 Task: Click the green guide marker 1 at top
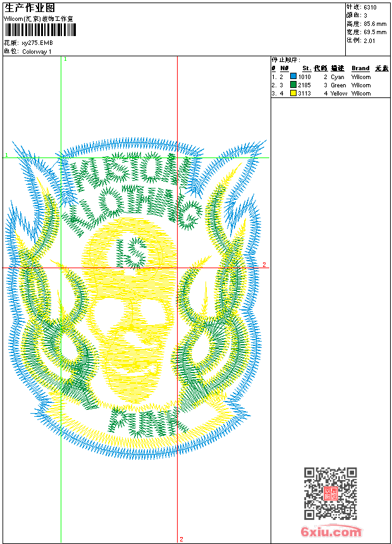(x=65, y=59)
